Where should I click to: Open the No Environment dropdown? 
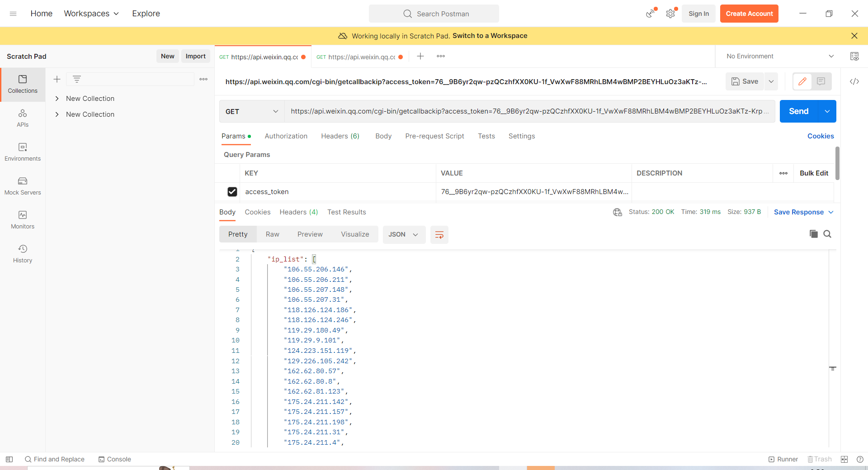pyautogui.click(x=780, y=56)
